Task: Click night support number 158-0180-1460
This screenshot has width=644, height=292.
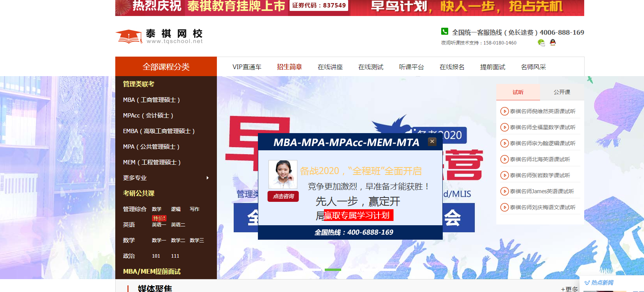Action: tap(500, 43)
